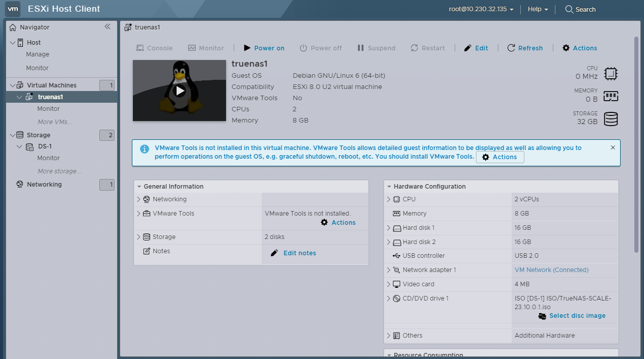Collapse the General Information panel
The height and width of the screenshot is (359, 644).
tap(138, 187)
